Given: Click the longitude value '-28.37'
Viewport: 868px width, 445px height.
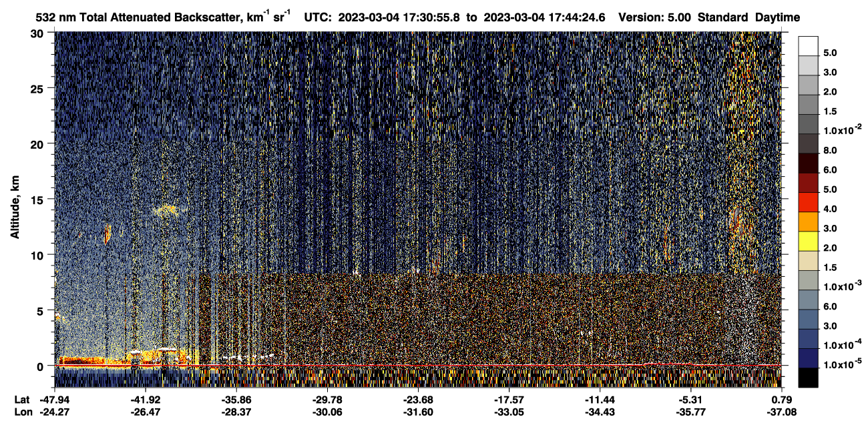Looking at the screenshot, I should pyautogui.click(x=236, y=412).
